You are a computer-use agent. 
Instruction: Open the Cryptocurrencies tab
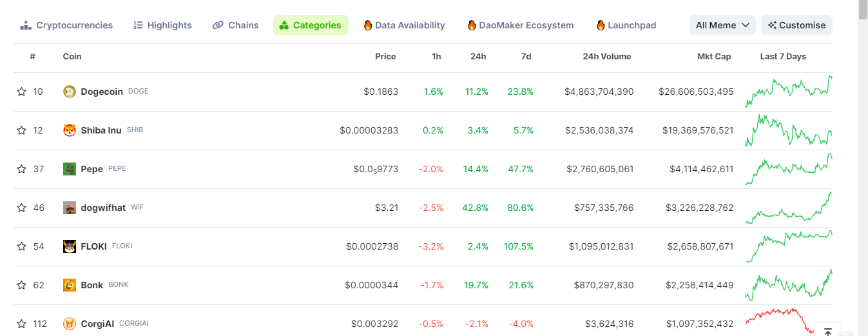pos(66,25)
